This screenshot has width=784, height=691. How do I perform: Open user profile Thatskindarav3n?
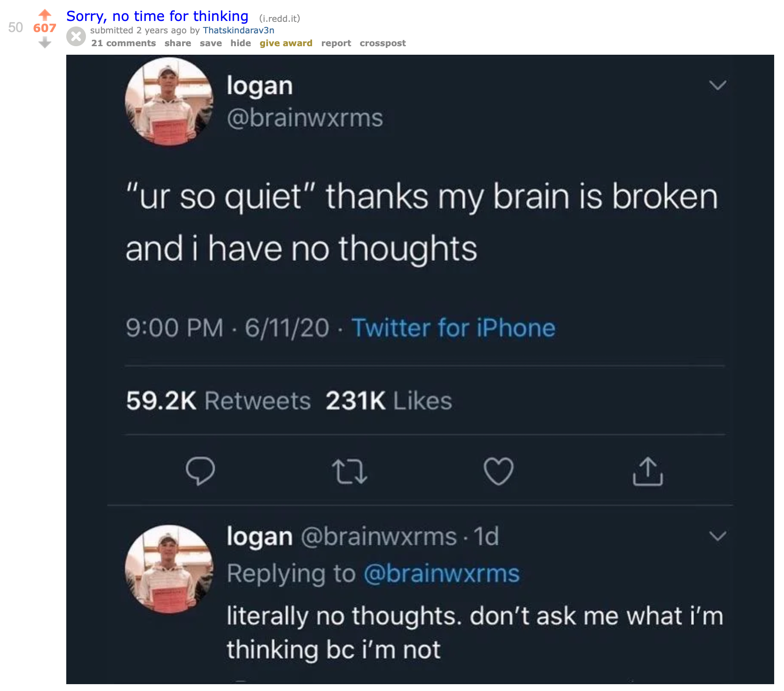pos(239,30)
